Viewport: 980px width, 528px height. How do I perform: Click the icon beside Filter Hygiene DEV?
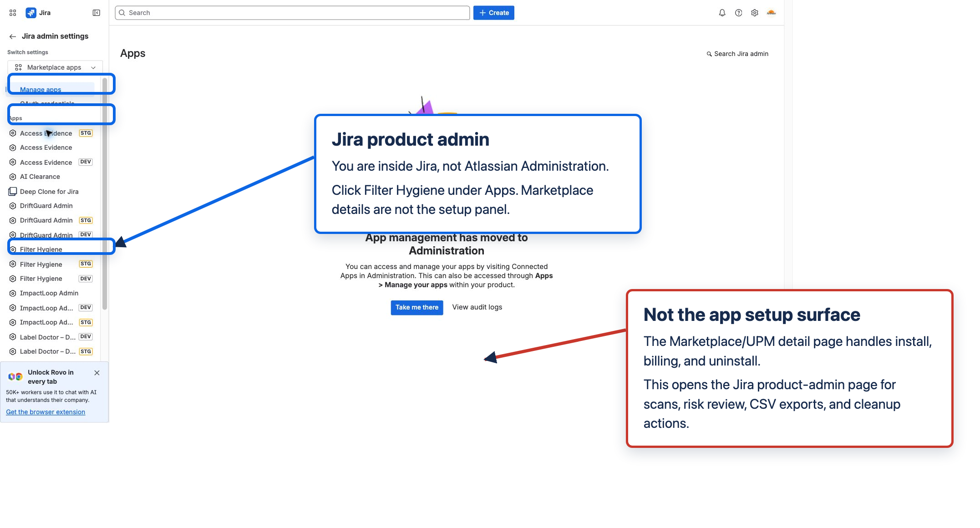13,279
